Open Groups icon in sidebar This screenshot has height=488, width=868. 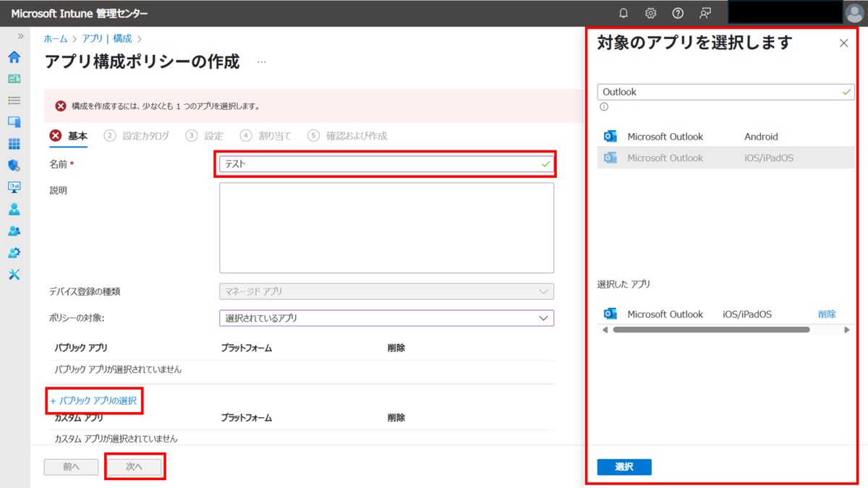pyautogui.click(x=14, y=231)
